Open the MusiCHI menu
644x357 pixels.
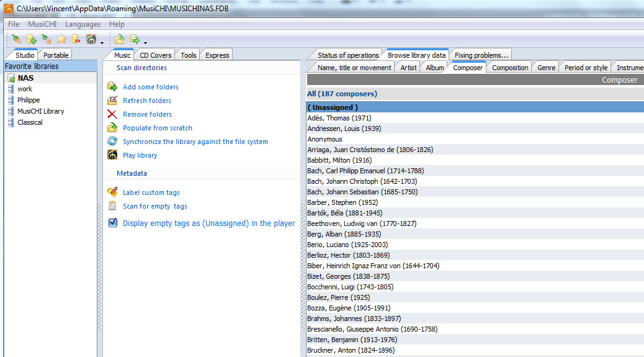click(42, 24)
